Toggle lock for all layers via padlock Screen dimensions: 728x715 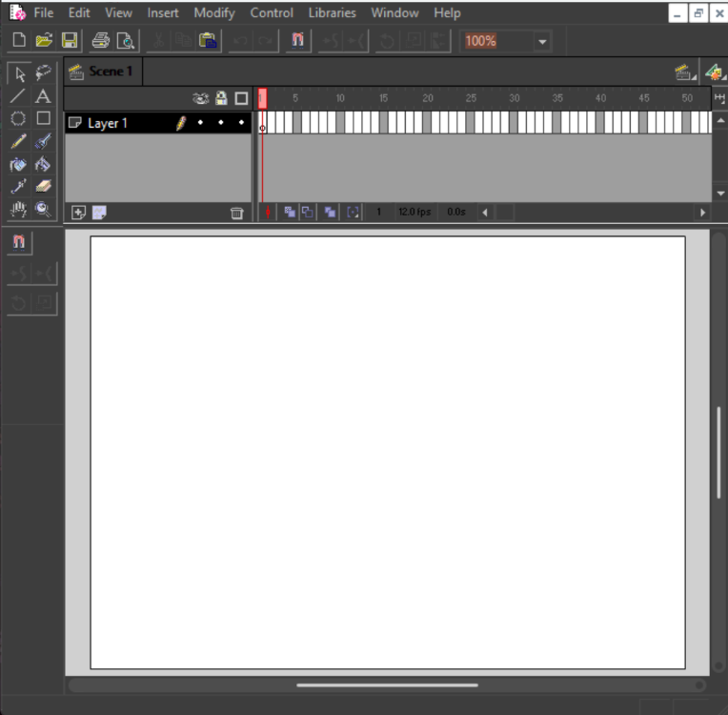click(221, 98)
